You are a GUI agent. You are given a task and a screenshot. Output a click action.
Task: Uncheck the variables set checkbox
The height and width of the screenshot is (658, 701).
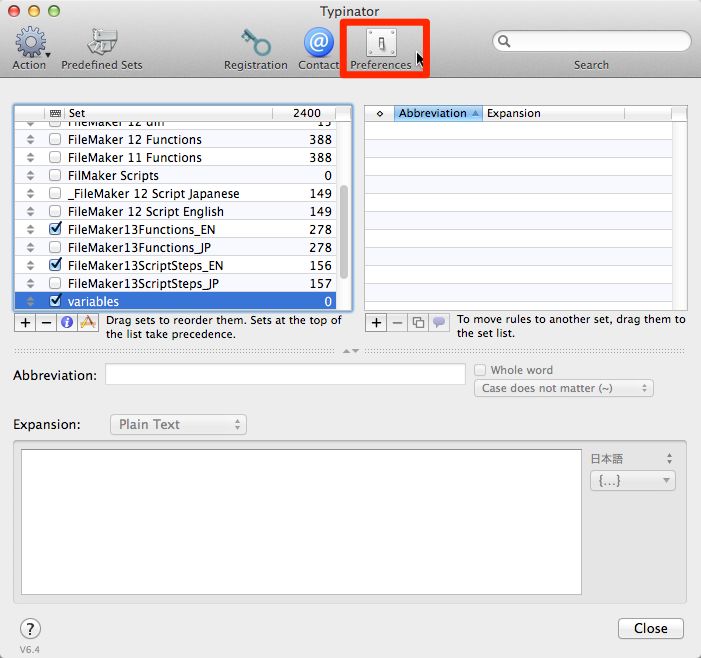(x=55, y=300)
